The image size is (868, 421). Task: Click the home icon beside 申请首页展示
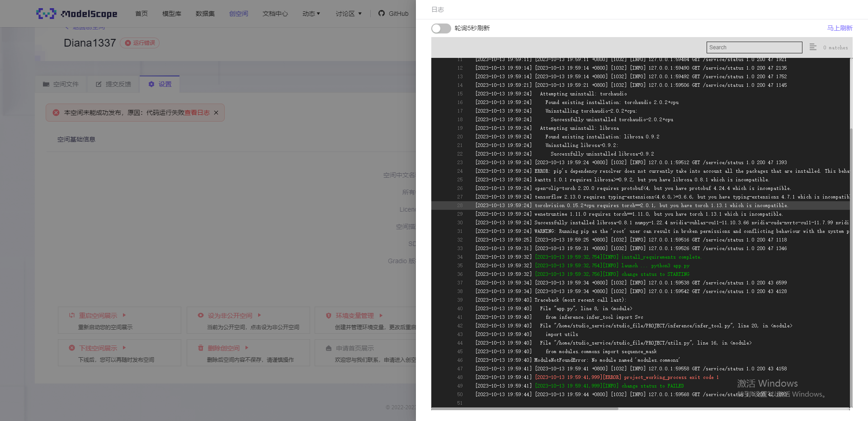[329, 348]
